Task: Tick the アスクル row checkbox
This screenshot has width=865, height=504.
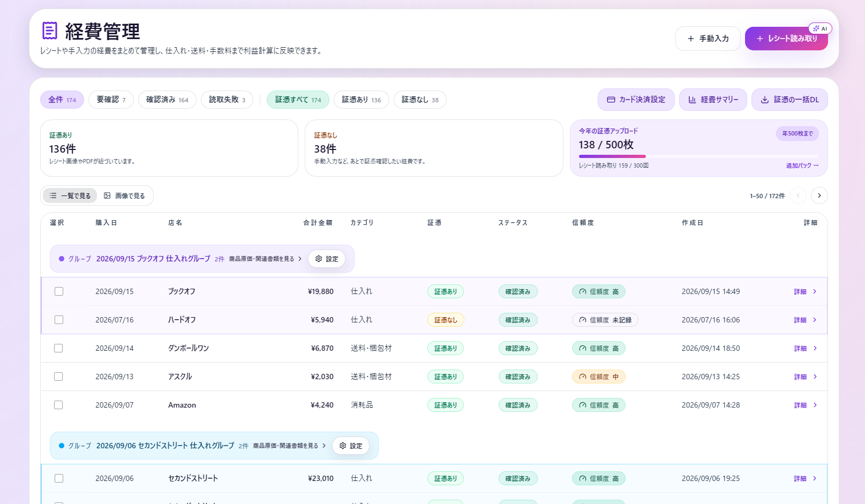Action: pyautogui.click(x=59, y=377)
